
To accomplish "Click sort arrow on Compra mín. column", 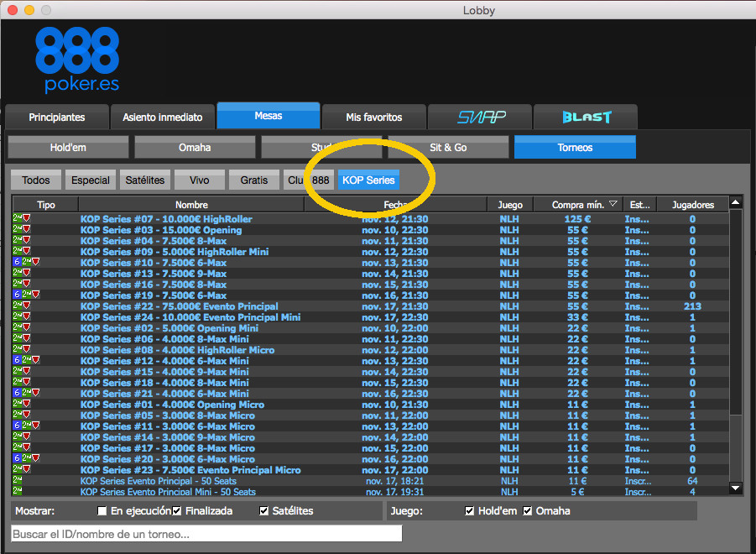I will pyautogui.click(x=613, y=204).
